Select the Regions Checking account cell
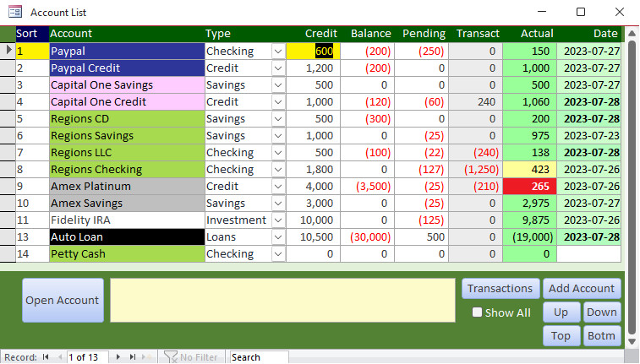Viewport: 640px width, 364px height. (127, 170)
